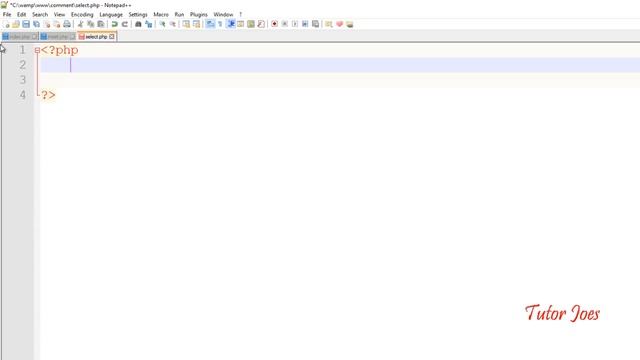The image size is (640, 360).
Task: Click line number 2 in the margin
Action: 22,65
